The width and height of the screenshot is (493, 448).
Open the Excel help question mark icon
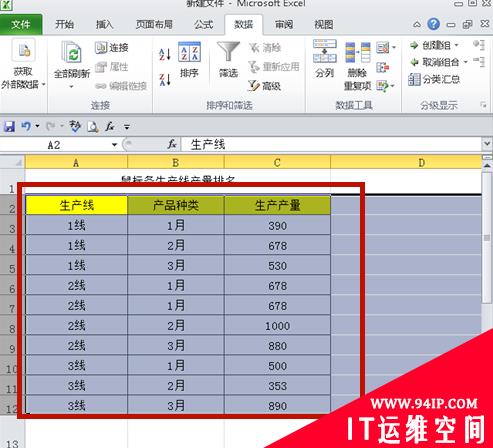coord(433,24)
